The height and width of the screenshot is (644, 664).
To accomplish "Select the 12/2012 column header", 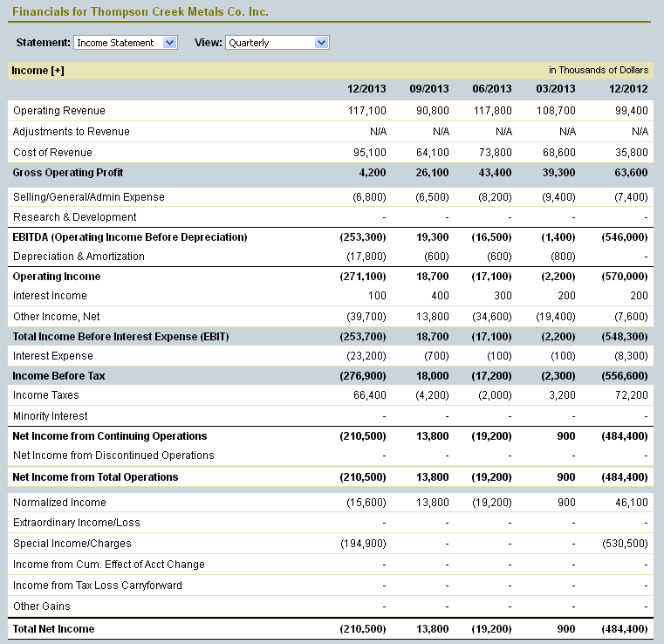I will tap(628, 89).
